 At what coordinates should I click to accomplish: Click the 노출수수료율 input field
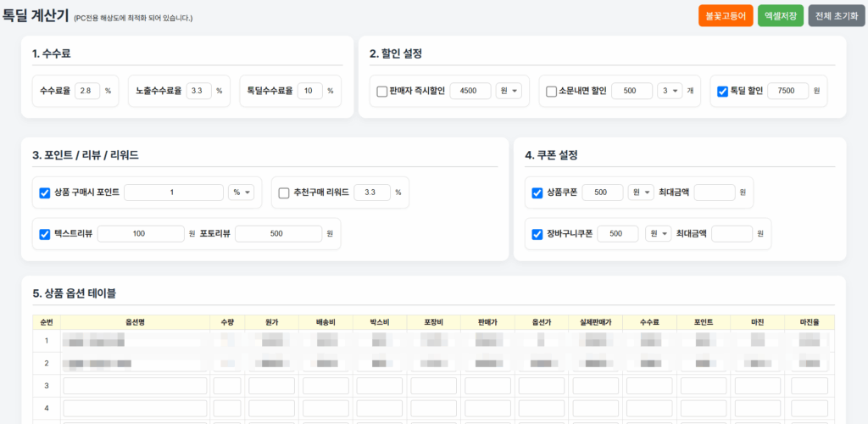198,91
